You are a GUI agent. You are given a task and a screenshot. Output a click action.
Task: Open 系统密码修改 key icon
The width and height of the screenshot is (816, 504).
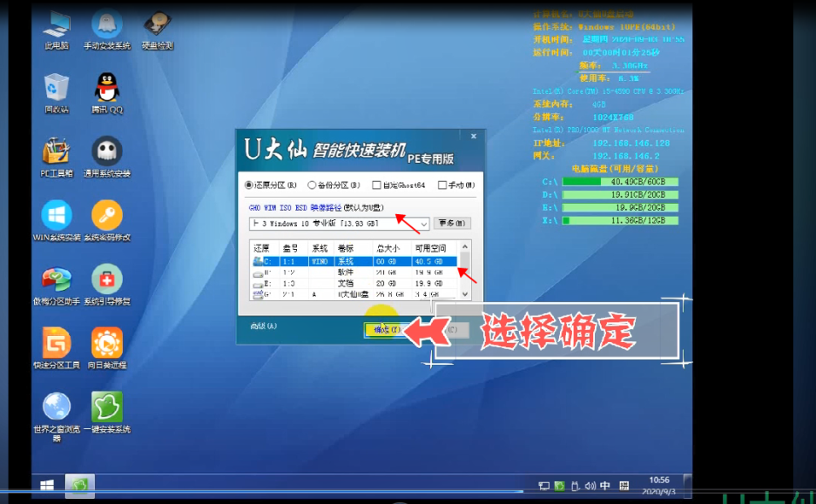107,221
